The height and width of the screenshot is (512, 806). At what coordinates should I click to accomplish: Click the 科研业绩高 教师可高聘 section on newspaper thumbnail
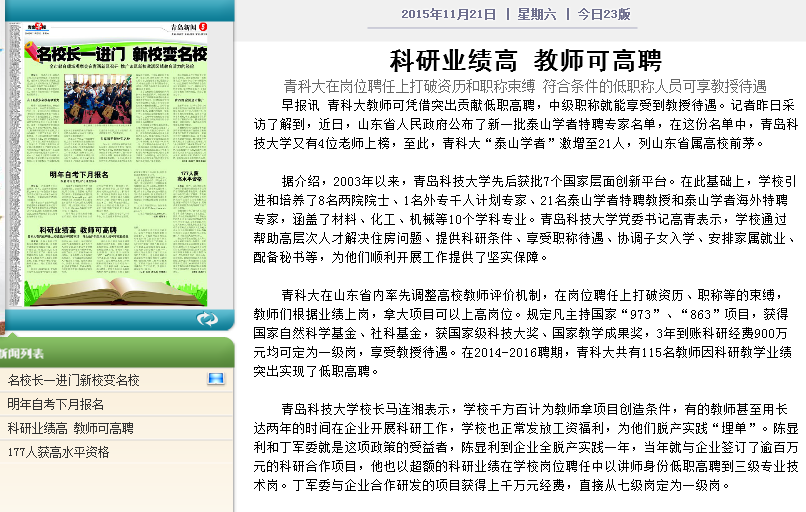pos(78,230)
